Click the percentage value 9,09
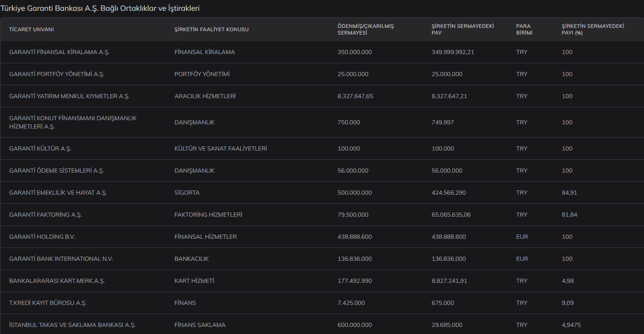The width and height of the screenshot is (644, 334). tap(568, 303)
